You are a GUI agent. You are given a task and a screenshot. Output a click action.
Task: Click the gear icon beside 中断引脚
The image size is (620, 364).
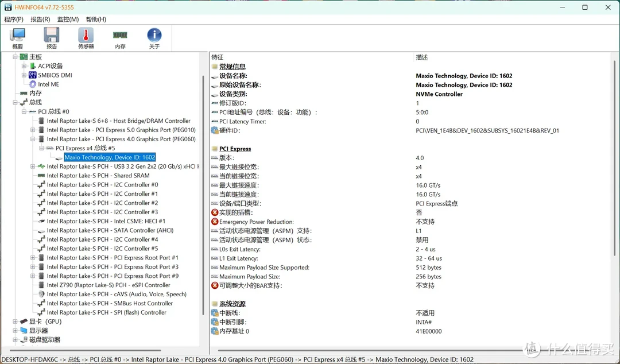215,322
